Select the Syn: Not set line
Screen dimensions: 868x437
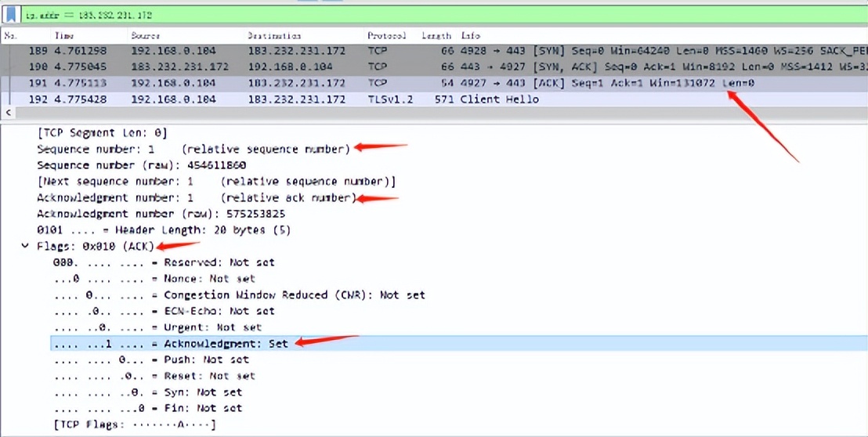point(148,392)
